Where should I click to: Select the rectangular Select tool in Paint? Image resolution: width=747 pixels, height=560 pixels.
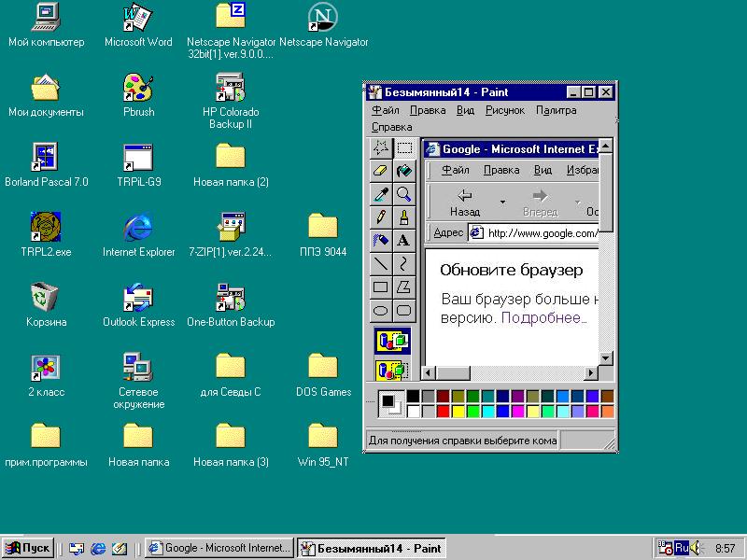pyautogui.click(x=404, y=148)
